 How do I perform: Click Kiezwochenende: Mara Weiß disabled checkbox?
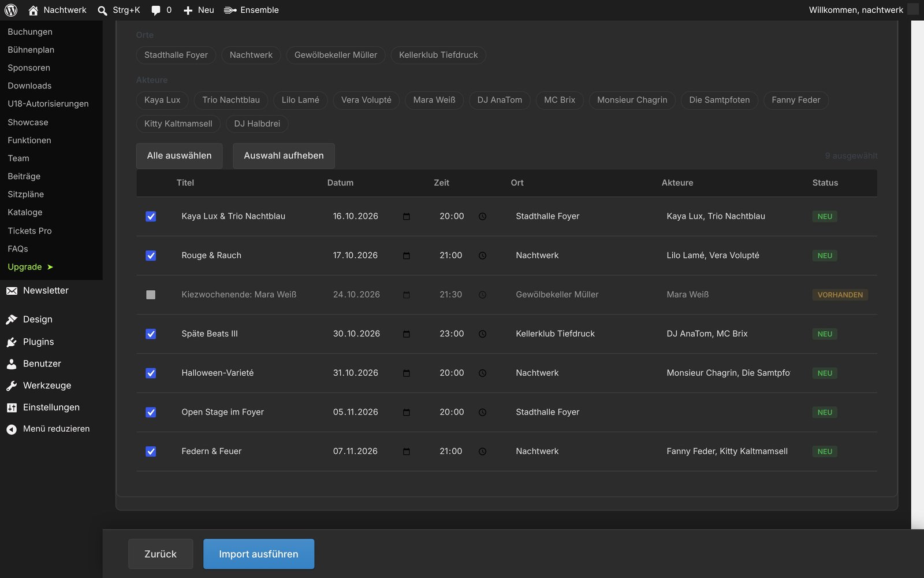pyautogui.click(x=151, y=295)
